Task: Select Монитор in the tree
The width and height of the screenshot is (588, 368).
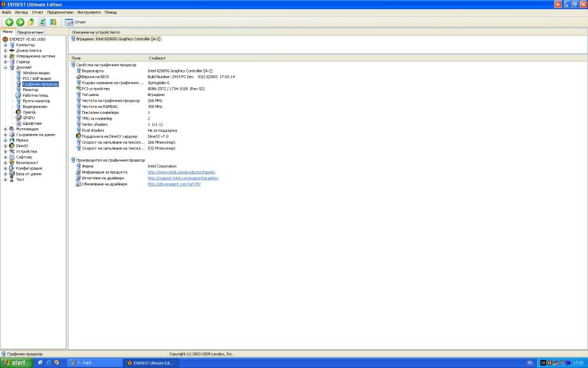Action: [x=30, y=90]
